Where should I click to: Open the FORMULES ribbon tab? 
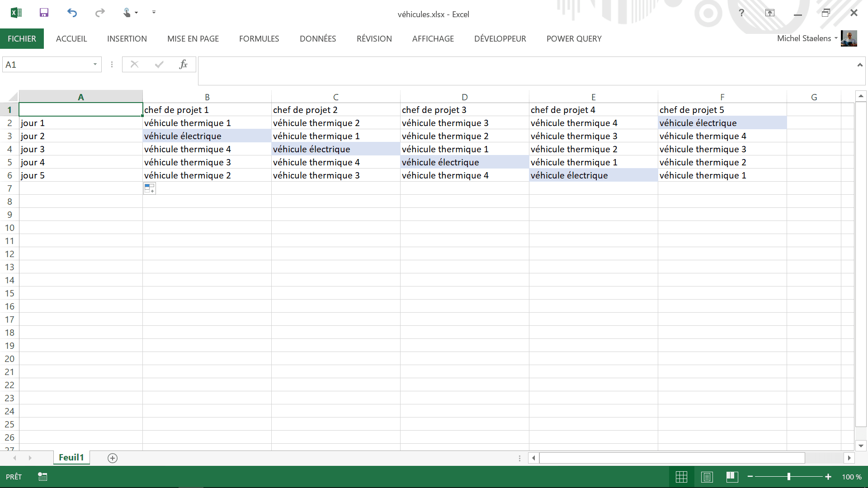(x=259, y=39)
